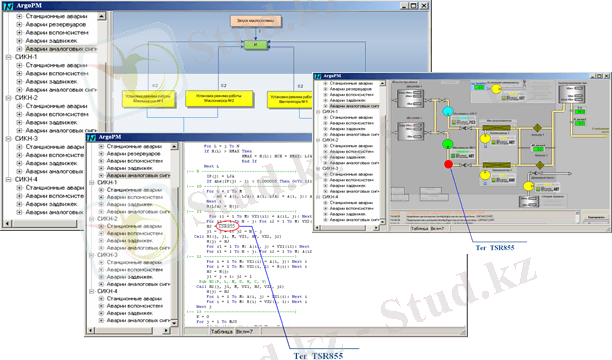
Task: Click the cyan circle pump indicator
Action: [448, 111]
